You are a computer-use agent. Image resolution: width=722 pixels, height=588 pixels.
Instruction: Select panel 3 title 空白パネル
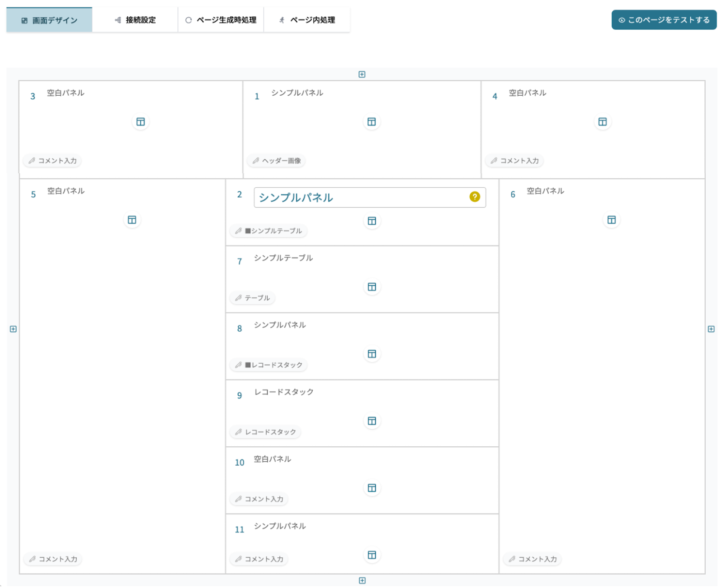point(65,93)
